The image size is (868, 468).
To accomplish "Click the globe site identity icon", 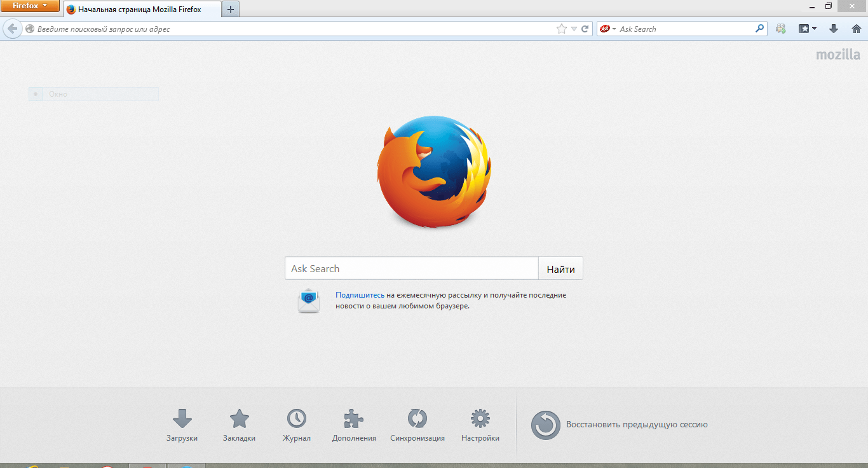I will coord(29,29).
